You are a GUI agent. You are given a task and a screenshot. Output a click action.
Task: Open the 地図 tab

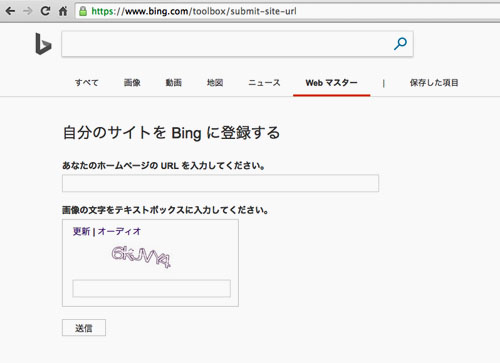click(x=215, y=83)
